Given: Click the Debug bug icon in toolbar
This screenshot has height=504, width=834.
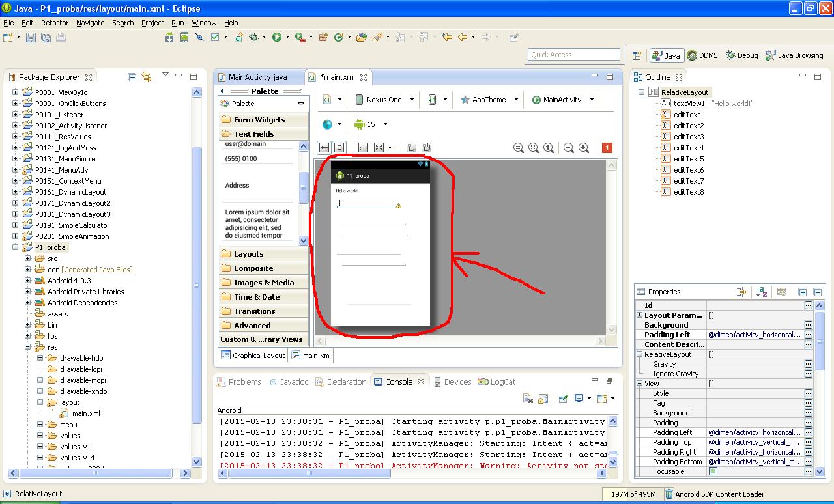Looking at the screenshot, I should point(253,38).
